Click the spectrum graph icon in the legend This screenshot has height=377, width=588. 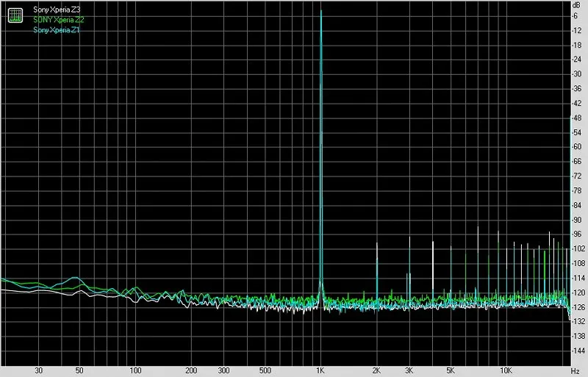pos(15,15)
